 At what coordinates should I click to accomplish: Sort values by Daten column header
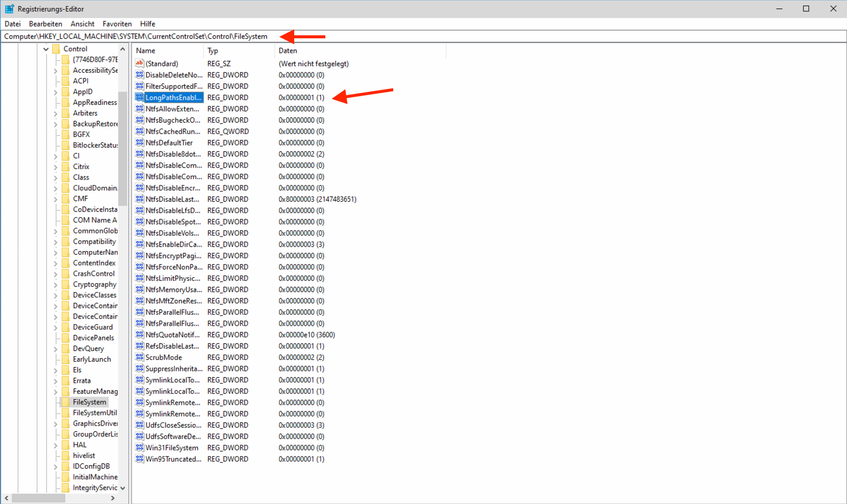click(360, 51)
